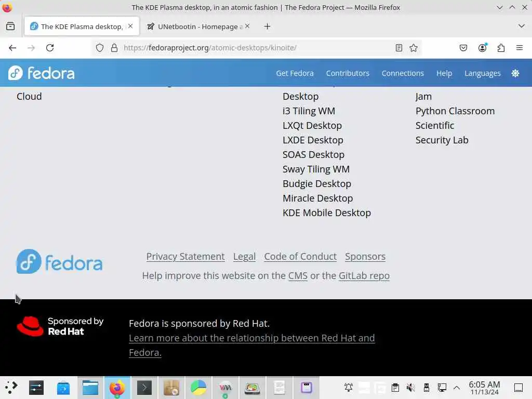
Task: Open KDE Mobile Desktop link
Action: pos(327,213)
